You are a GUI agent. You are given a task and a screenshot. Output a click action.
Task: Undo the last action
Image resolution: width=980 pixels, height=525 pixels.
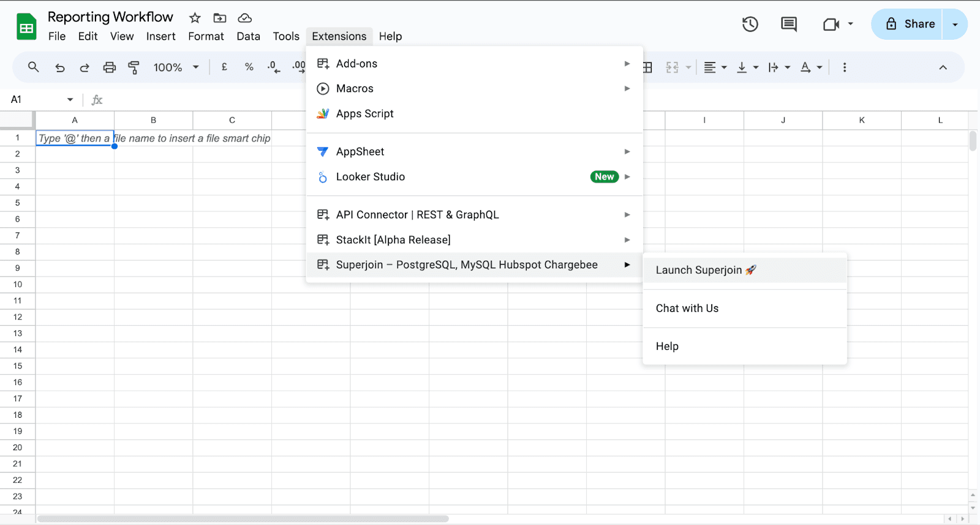click(x=59, y=67)
